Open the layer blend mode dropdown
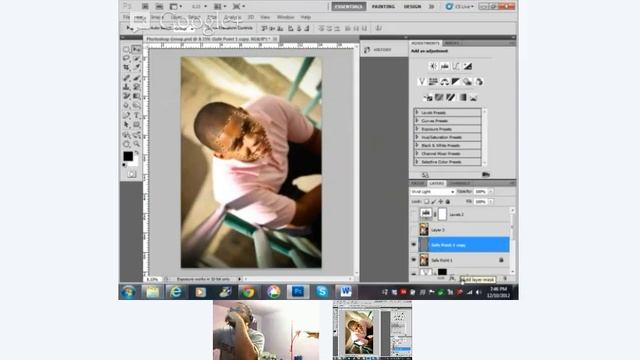Screen dimensions: 640x360 pos(433,191)
